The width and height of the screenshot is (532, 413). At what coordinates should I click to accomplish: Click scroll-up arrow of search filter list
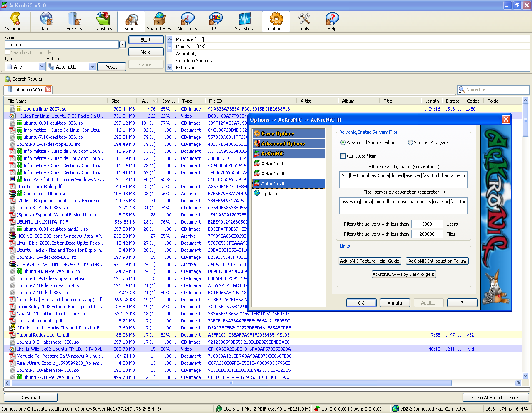click(170, 39)
